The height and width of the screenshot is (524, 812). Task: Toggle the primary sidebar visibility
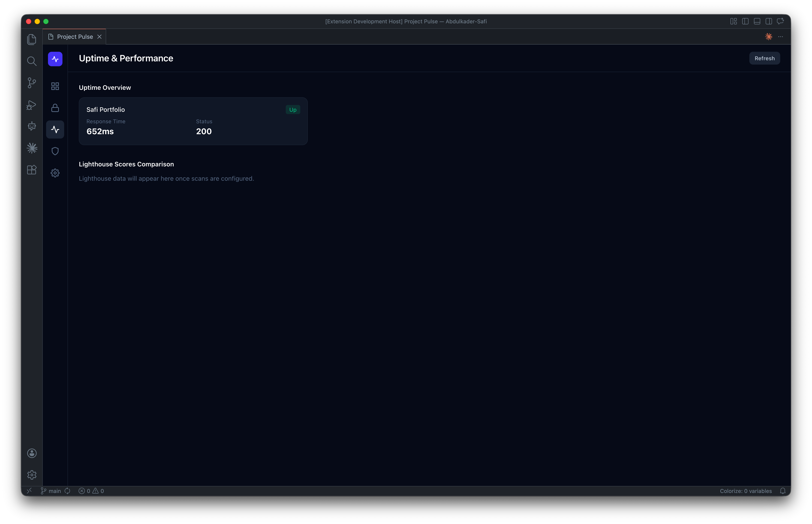[745, 21]
